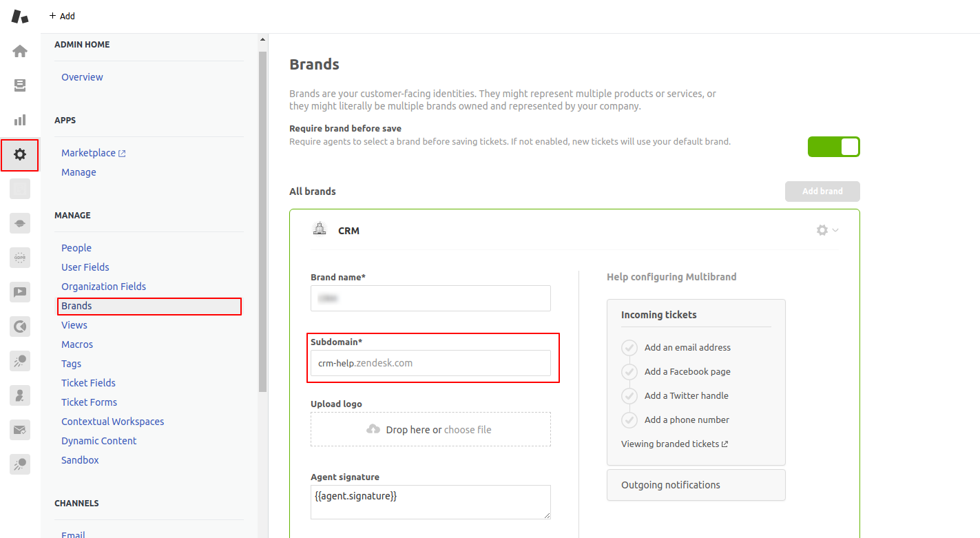Click the cloud upload logo icon
The height and width of the screenshot is (538, 980).
[x=373, y=429]
